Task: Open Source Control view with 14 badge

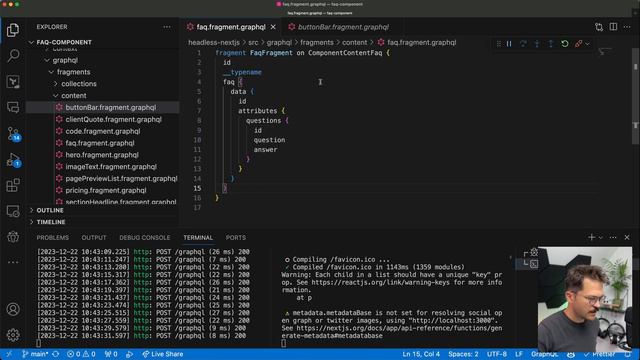Action: (x=13, y=133)
